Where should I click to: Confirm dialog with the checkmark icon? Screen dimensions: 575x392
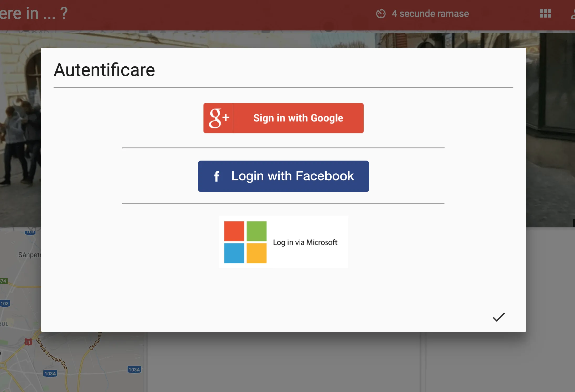coord(499,317)
